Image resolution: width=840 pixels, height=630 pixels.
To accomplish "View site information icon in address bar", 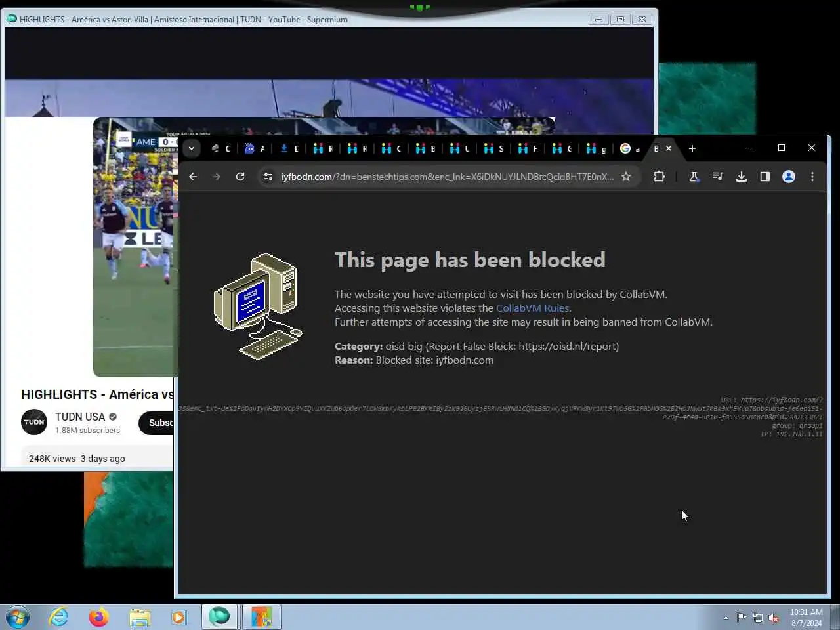I will (x=268, y=177).
